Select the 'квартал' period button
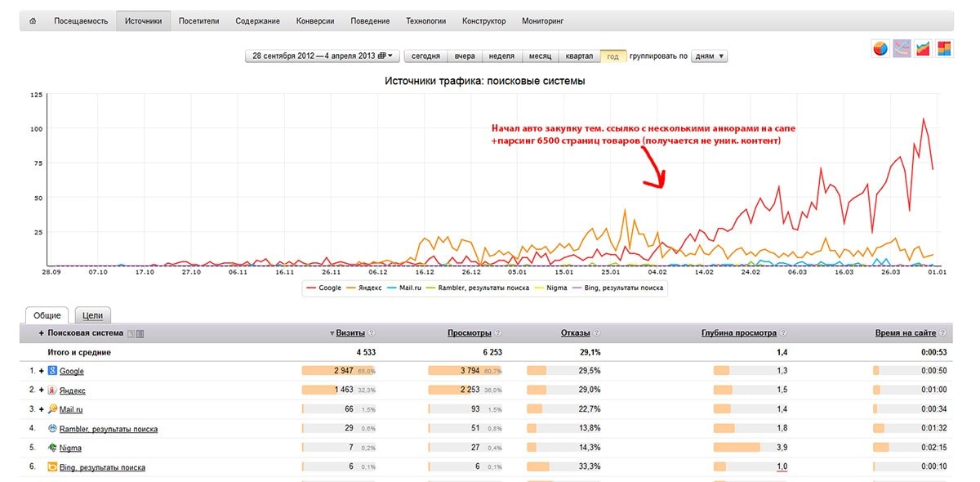Viewport: 980px width, 482px height. (x=579, y=56)
